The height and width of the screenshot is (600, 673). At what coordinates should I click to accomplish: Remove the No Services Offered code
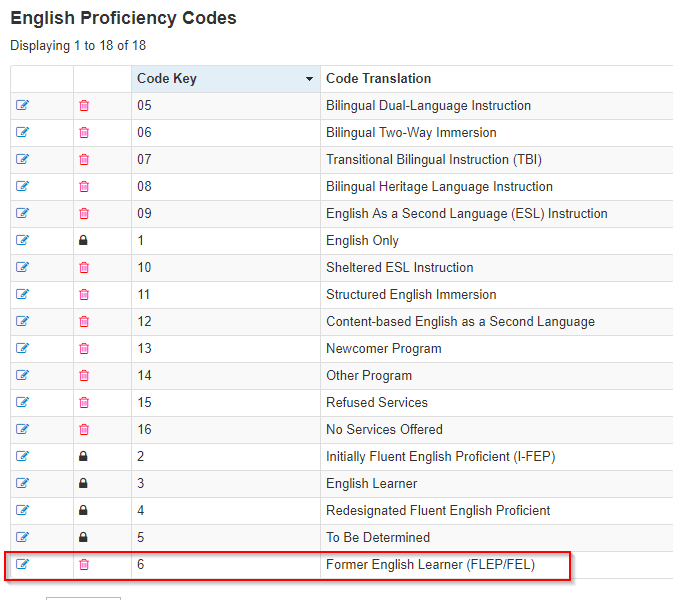[84, 429]
